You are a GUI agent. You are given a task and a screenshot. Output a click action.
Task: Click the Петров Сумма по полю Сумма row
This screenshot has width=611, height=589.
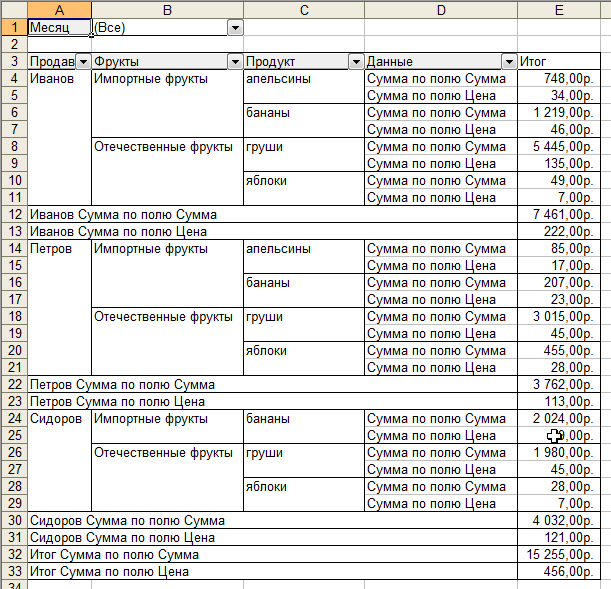pyautogui.click(x=272, y=384)
